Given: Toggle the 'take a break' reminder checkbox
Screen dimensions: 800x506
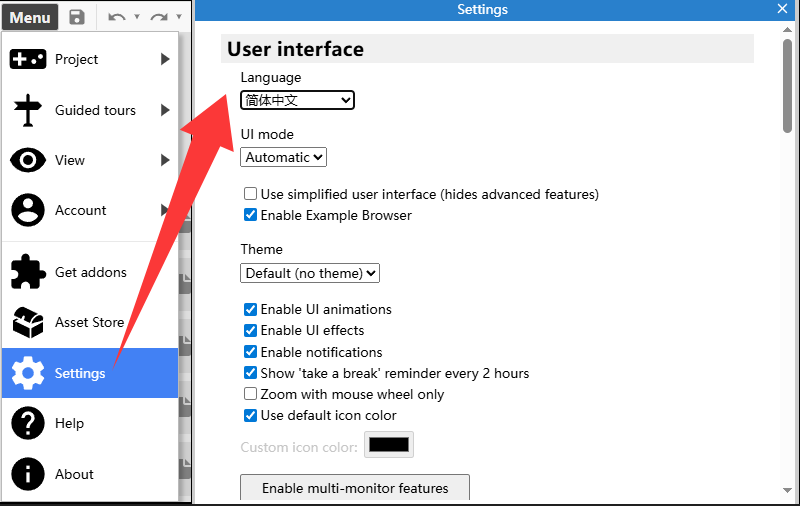Looking at the screenshot, I should [x=250, y=372].
